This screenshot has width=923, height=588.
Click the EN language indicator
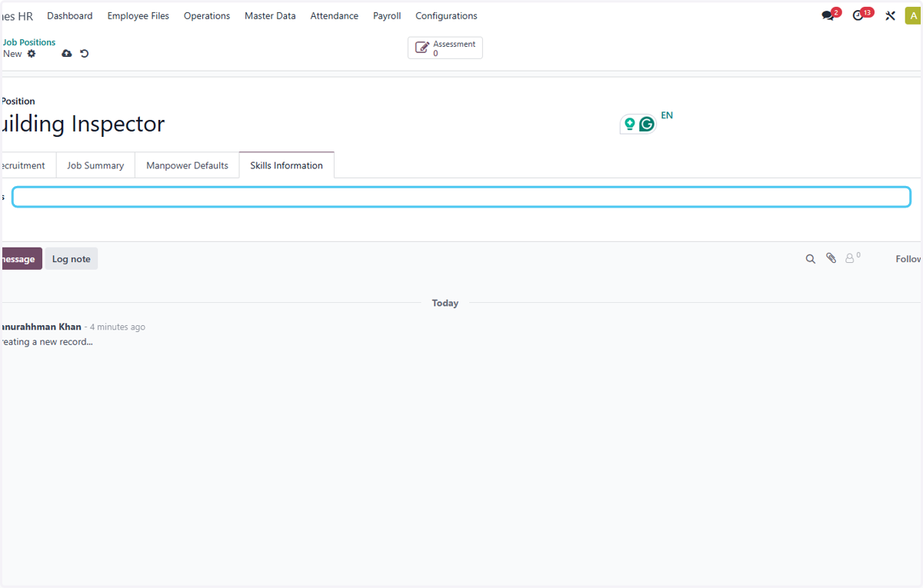point(667,115)
